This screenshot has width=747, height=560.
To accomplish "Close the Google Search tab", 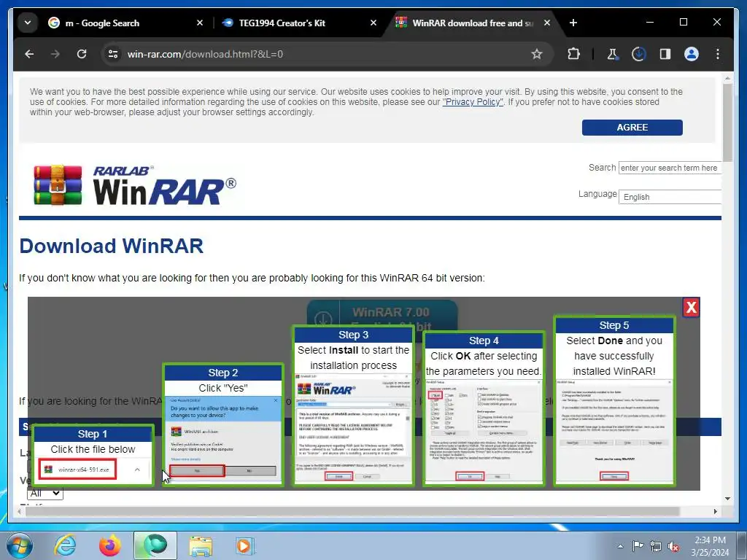I will [x=200, y=23].
